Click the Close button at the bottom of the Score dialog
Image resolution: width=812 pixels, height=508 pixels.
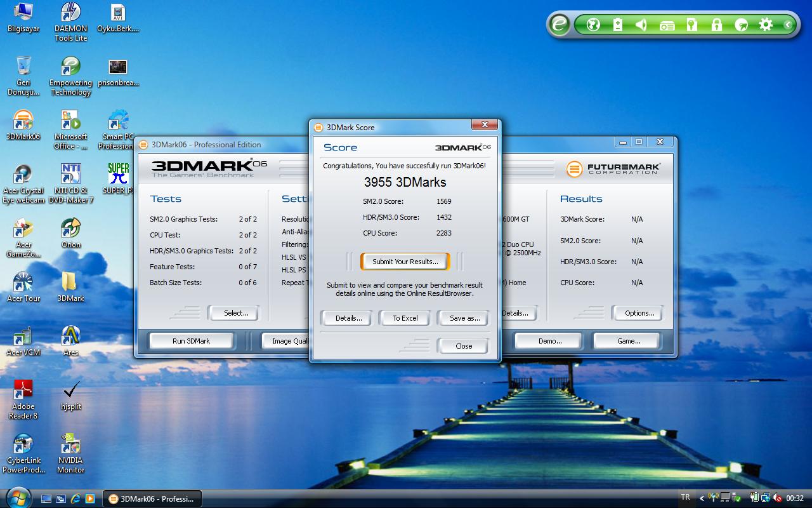click(464, 346)
